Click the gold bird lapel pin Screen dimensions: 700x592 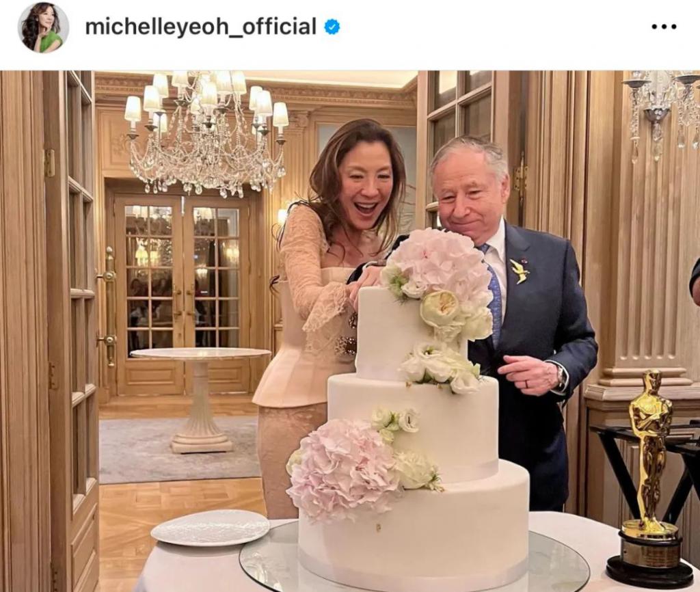pos(520,271)
